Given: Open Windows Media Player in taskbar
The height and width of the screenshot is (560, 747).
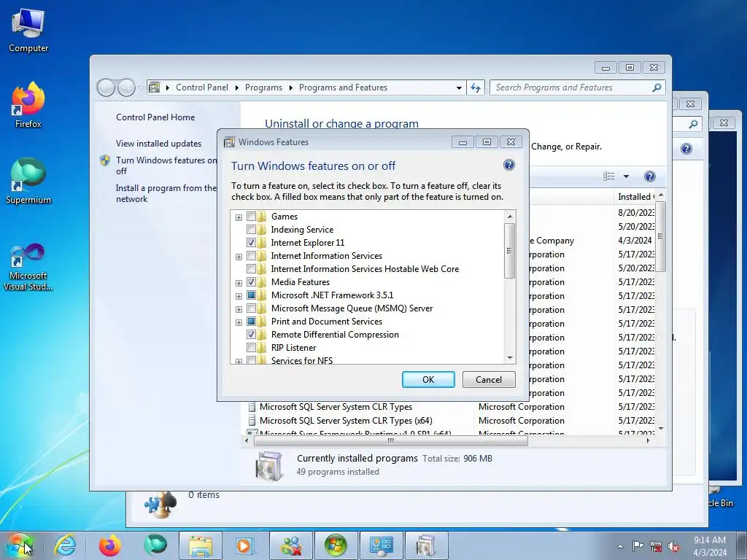Looking at the screenshot, I should 246,545.
